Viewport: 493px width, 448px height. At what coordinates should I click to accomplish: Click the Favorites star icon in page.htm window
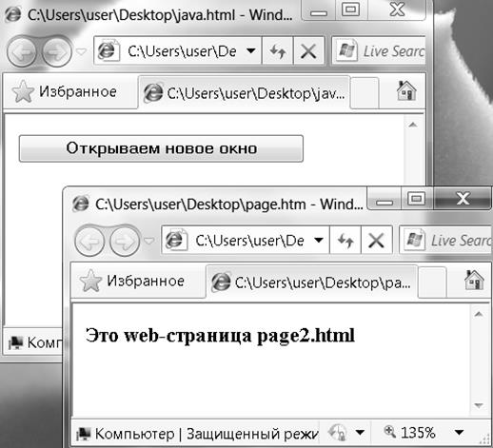click(x=90, y=281)
